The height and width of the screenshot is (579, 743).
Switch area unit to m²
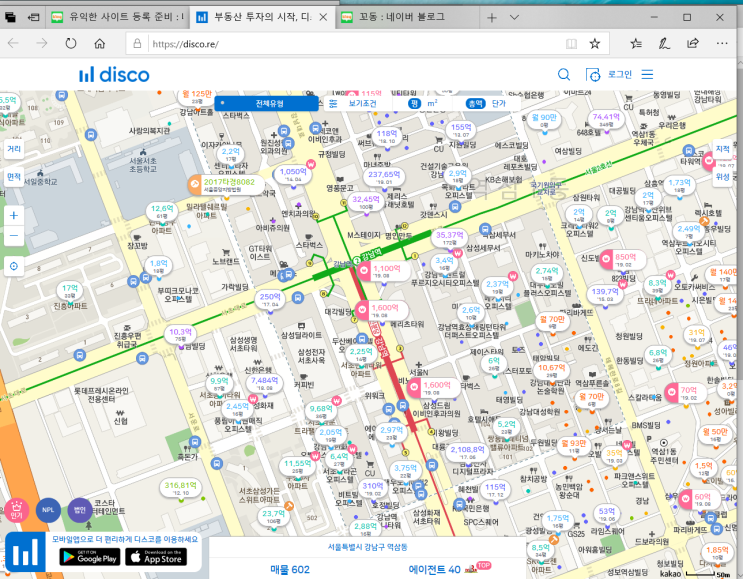(x=432, y=103)
